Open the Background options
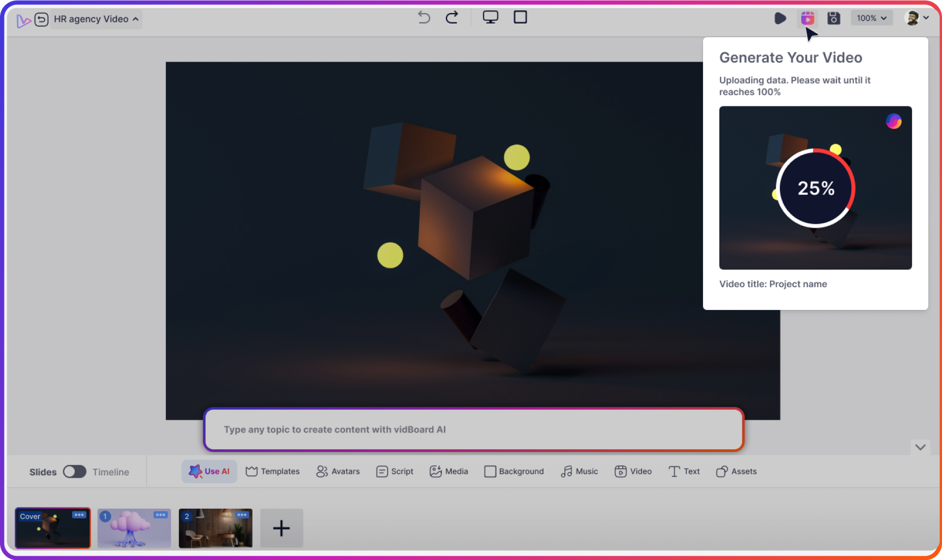 [514, 472]
